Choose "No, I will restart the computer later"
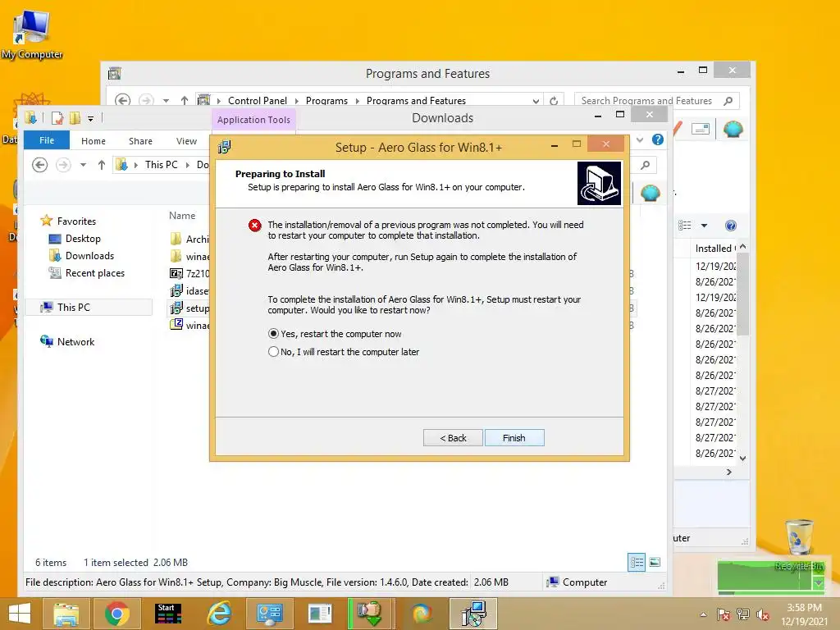Image resolution: width=840 pixels, height=630 pixels. coord(344,352)
